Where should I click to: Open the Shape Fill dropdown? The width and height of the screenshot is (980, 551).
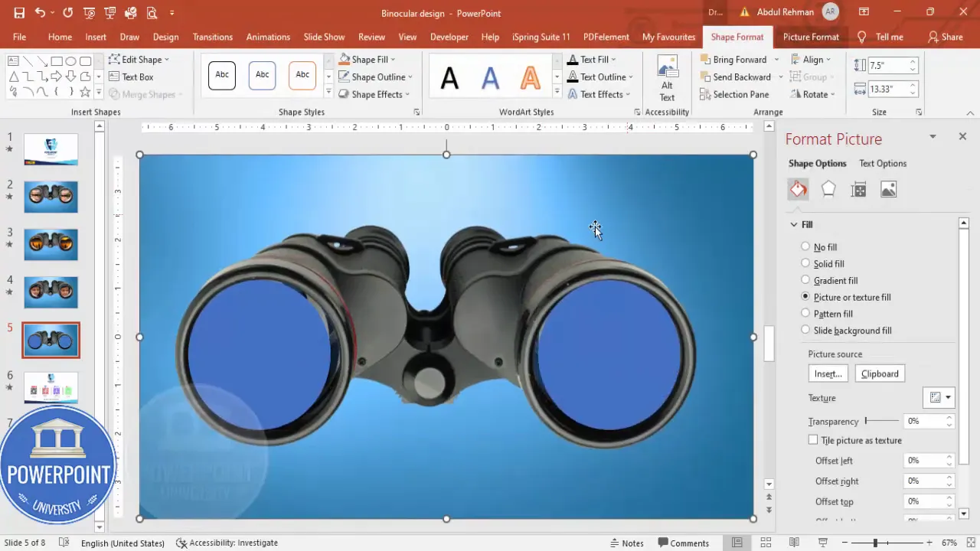[x=367, y=59]
